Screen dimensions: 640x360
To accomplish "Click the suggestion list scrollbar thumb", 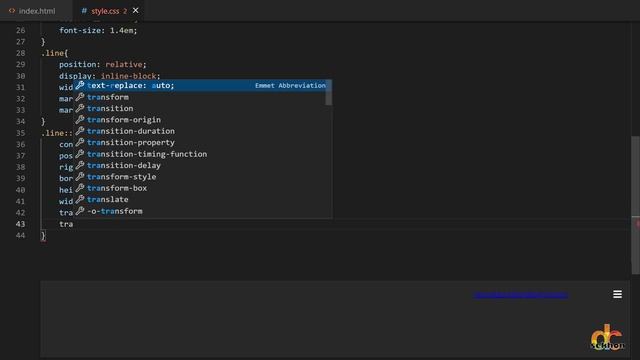I will (329, 93).
